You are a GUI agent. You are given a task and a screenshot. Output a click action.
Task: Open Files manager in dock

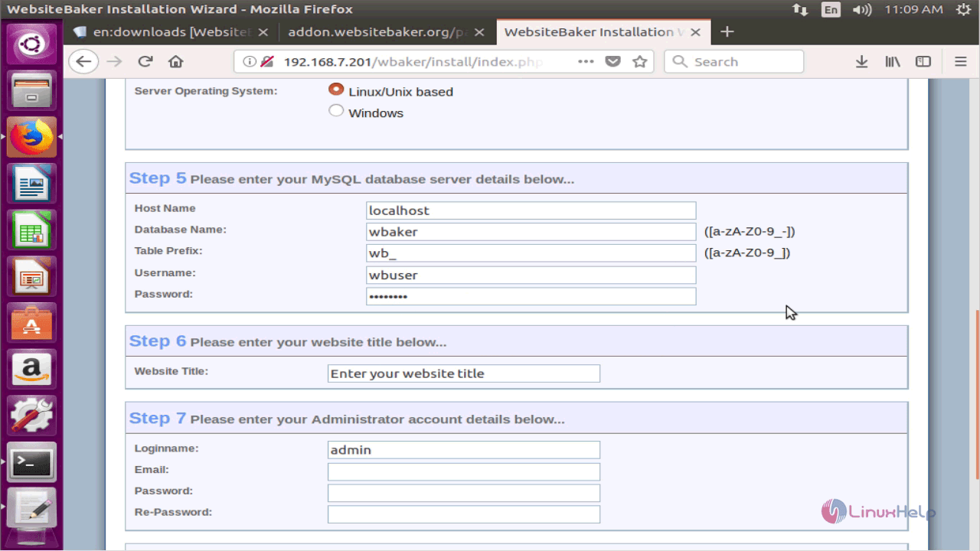point(31,91)
